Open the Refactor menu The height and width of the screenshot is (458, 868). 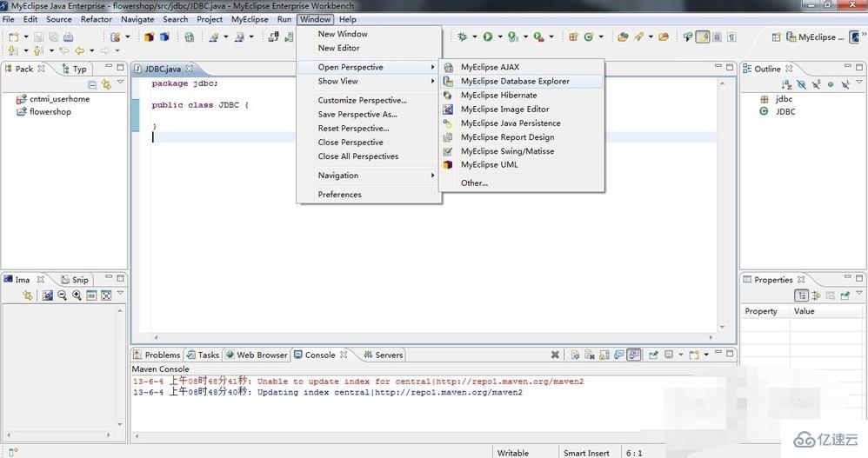97,19
